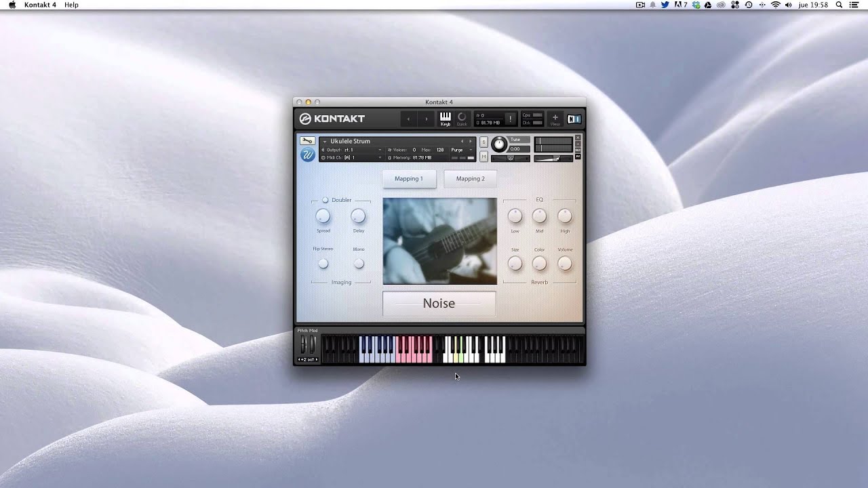Solo the instrument with S button
868x488 pixels.
tap(484, 142)
